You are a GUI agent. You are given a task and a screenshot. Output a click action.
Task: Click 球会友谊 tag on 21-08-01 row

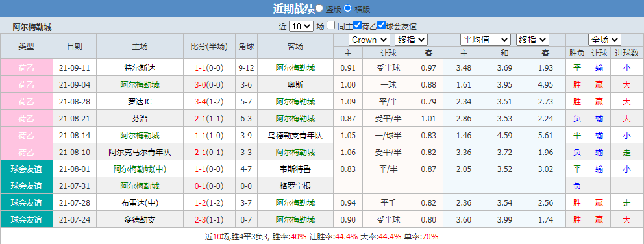(x=26, y=169)
